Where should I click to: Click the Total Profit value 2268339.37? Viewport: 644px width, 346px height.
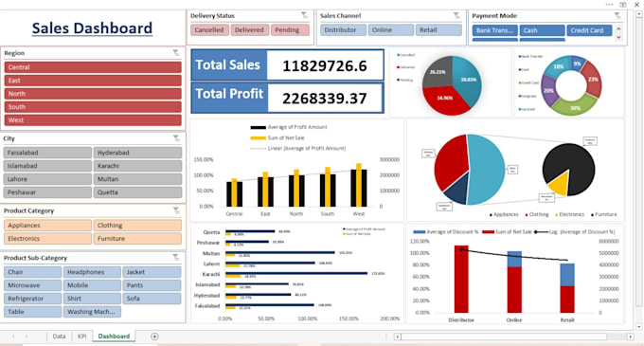pyautogui.click(x=325, y=99)
